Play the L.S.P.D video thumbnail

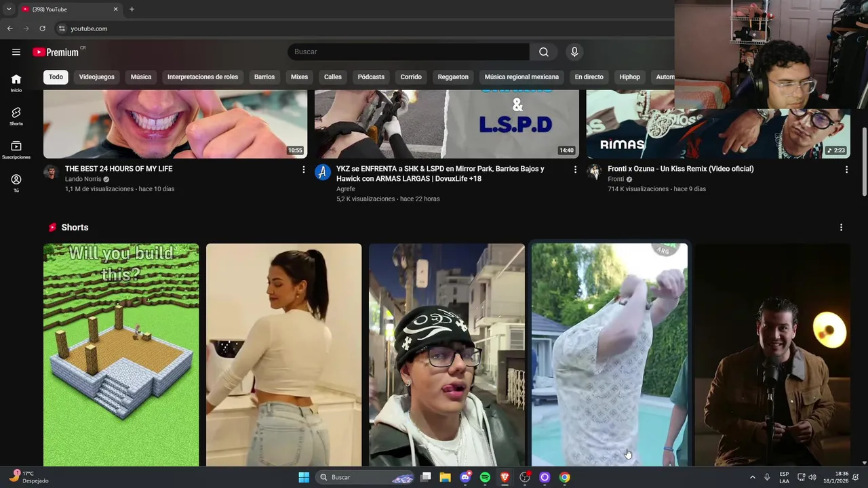[x=447, y=124]
